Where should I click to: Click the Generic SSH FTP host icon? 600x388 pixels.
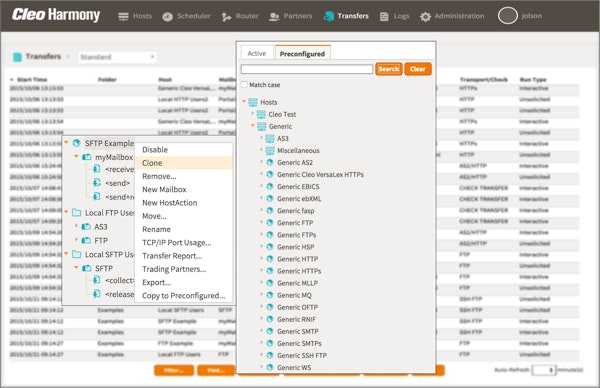(x=270, y=355)
